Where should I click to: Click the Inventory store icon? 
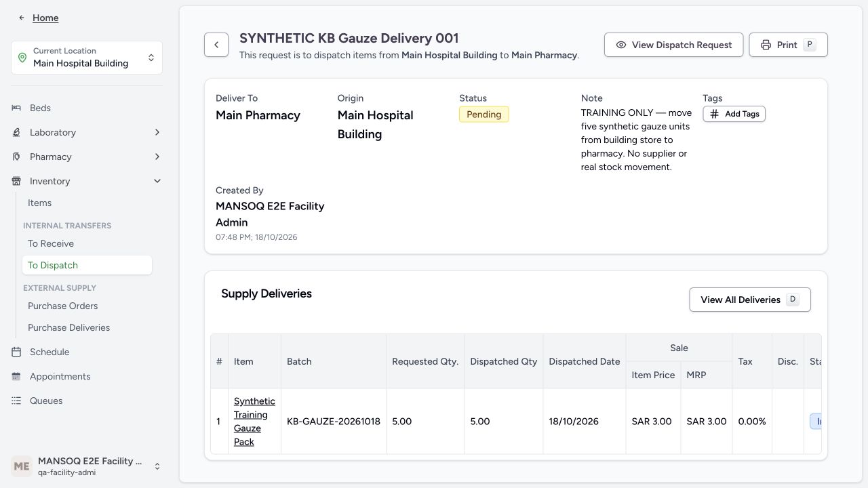click(16, 181)
